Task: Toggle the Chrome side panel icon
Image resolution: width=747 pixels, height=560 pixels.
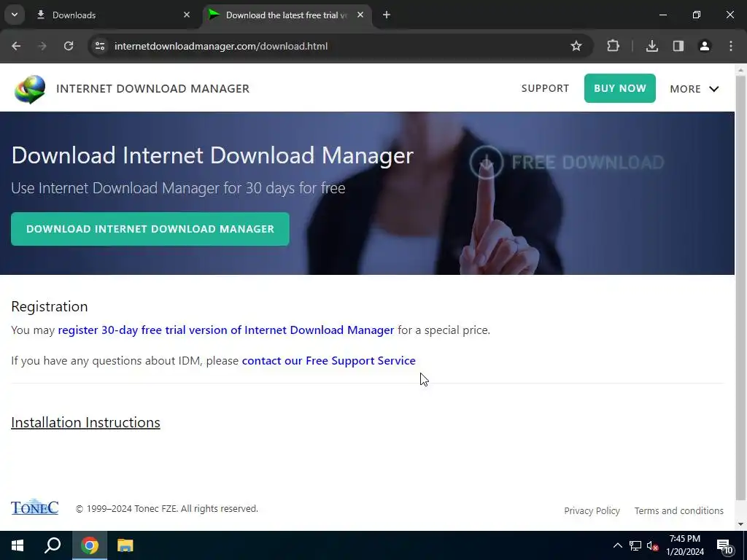Action: (678, 46)
